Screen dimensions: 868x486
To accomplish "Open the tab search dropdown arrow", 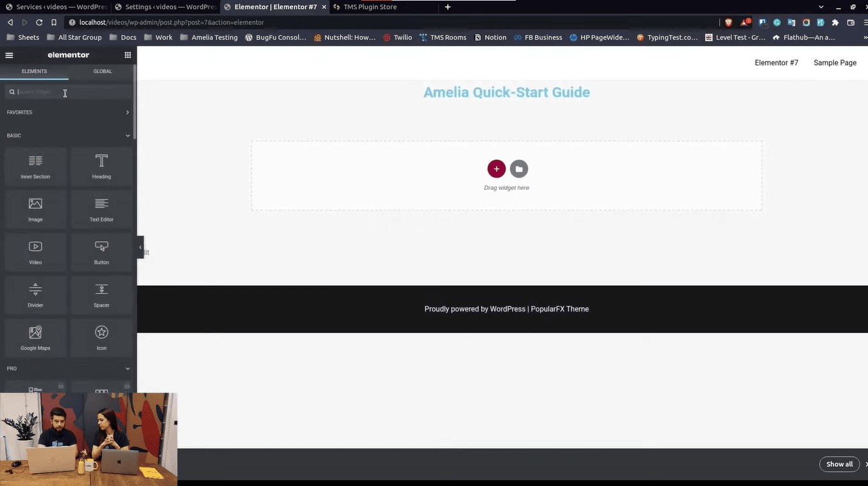I will point(821,7).
